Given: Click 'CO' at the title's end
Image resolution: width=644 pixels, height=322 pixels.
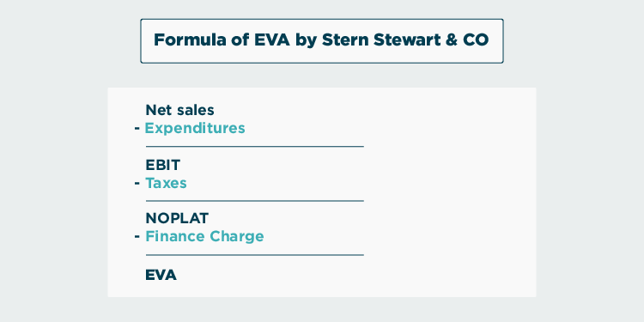Looking at the screenshot, I should (x=478, y=39).
